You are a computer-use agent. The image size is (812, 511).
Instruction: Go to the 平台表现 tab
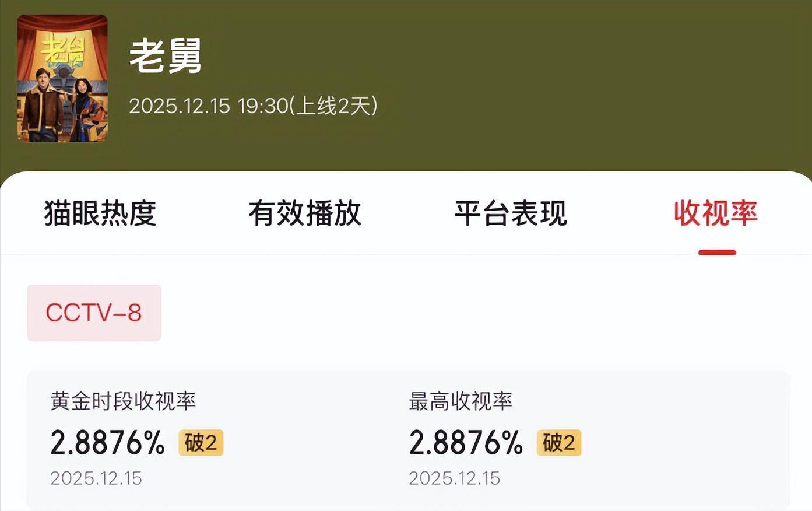click(x=510, y=213)
